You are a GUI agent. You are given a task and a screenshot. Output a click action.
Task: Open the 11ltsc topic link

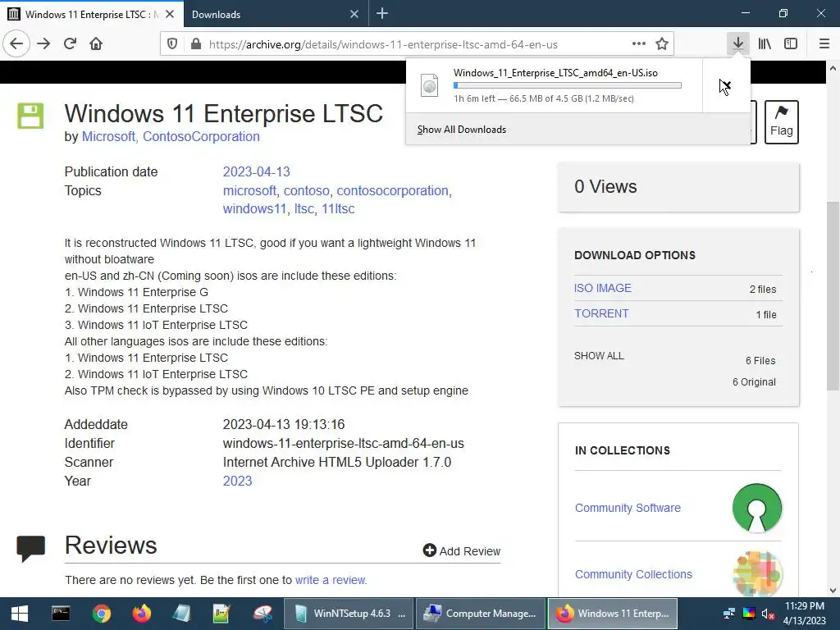(x=338, y=209)
